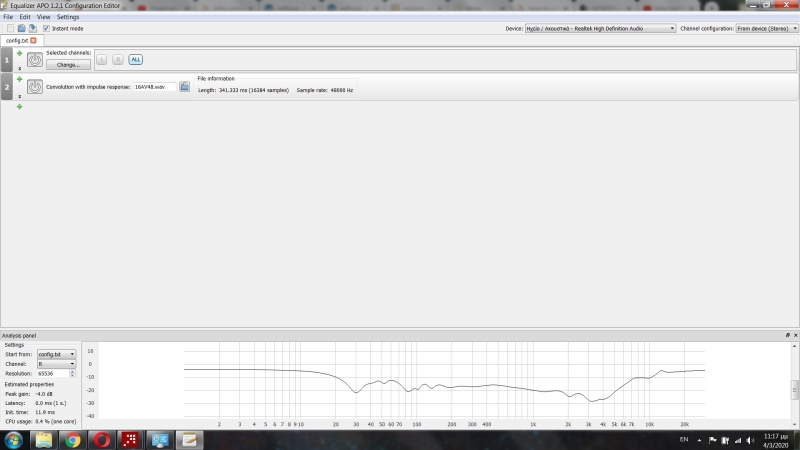Viewport: 800px width, 450px height.
Task: Open the View menu
Action: 43,17
